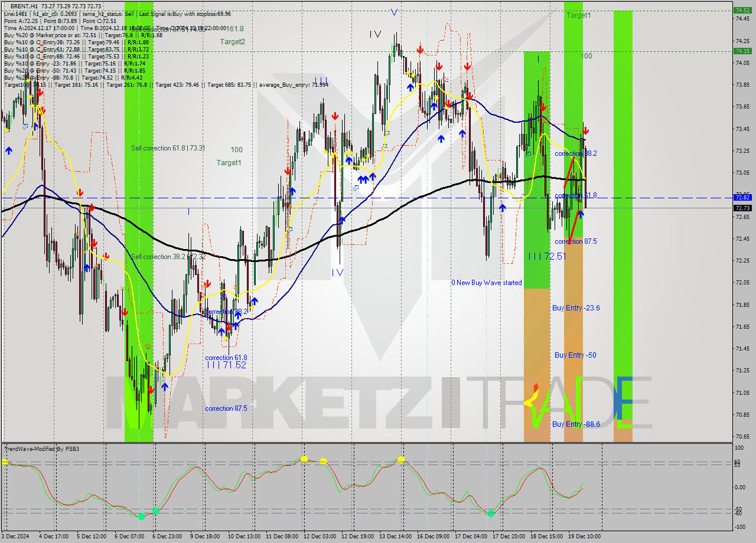The width and height of the screenshot is (756, 543).
Task: Select the 'Sell correction 61.8 | 73.31' label
Action: 168,148
